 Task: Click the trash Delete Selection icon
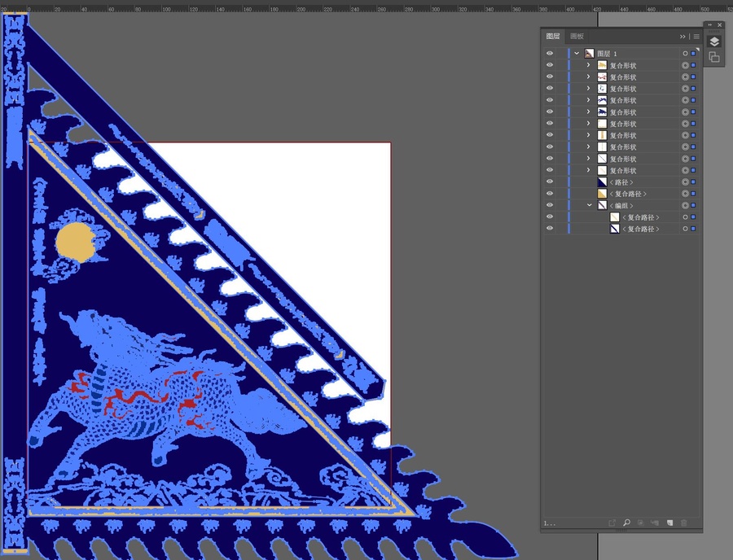(684, 523)
